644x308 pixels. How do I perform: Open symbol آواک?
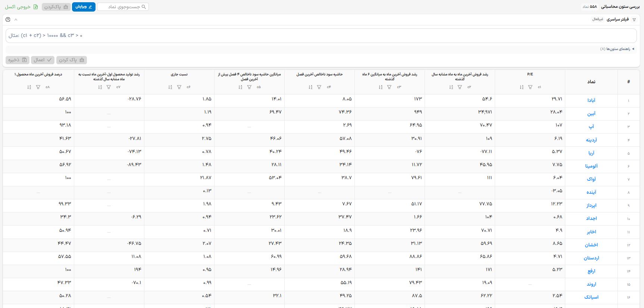591,179
